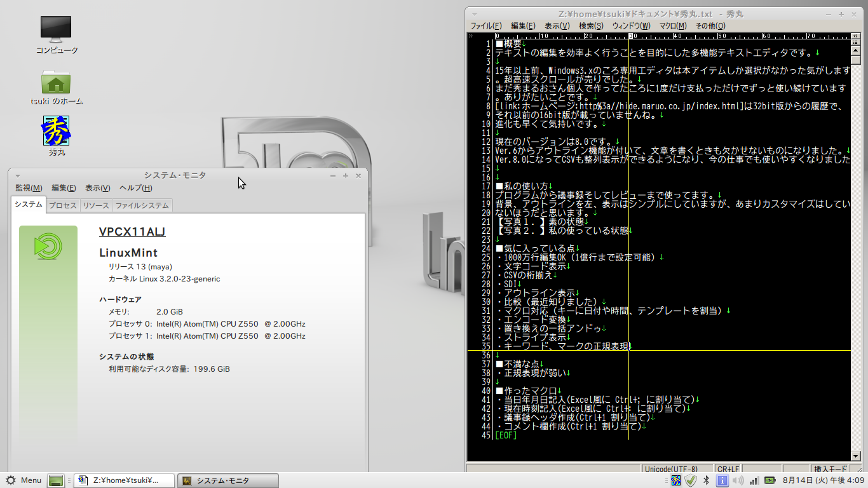
Task: Open the System Monitor window menu arrow
Action: click(18, 175)
